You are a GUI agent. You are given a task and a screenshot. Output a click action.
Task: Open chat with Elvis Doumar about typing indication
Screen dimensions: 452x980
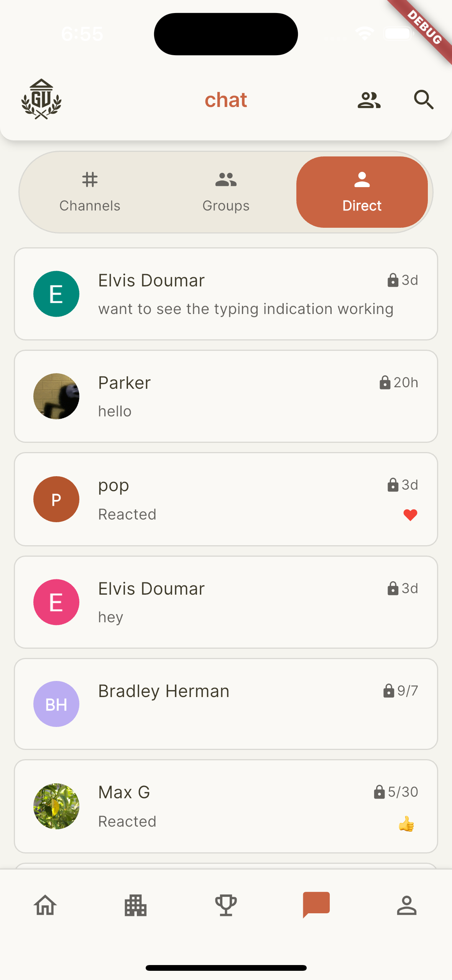click(245, 294)
